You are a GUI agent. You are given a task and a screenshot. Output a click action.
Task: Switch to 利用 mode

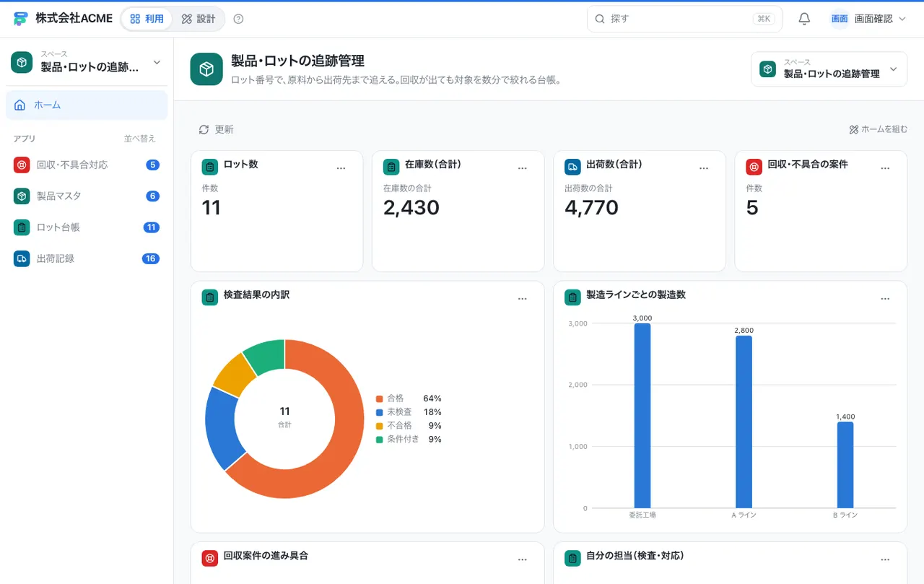tap(147, 19)
